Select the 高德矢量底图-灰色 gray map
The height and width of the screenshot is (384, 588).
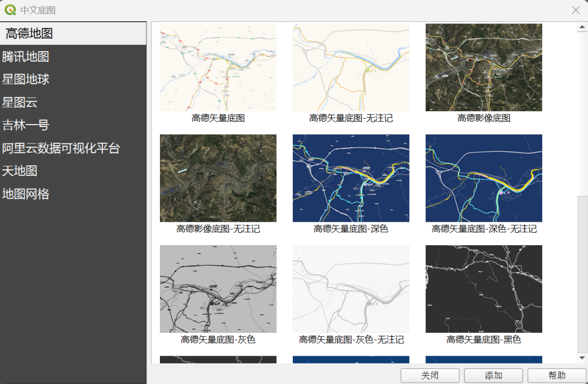pyautogui.click(x=218, y=289)
